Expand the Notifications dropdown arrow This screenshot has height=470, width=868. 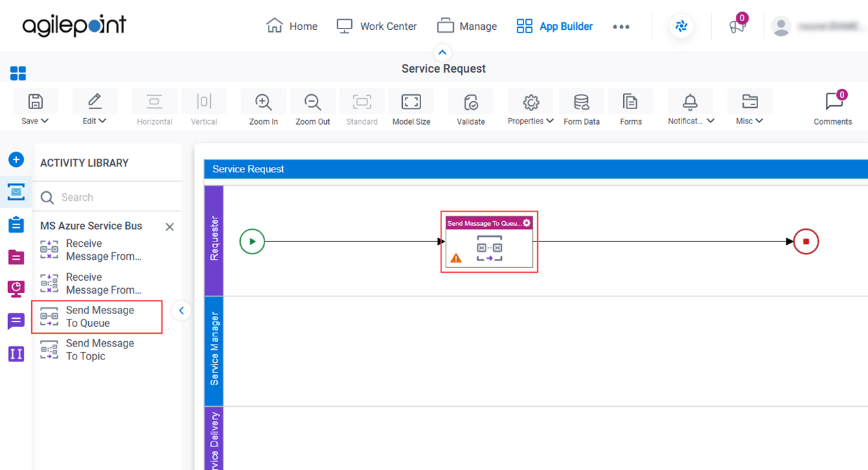coord(711,121)
